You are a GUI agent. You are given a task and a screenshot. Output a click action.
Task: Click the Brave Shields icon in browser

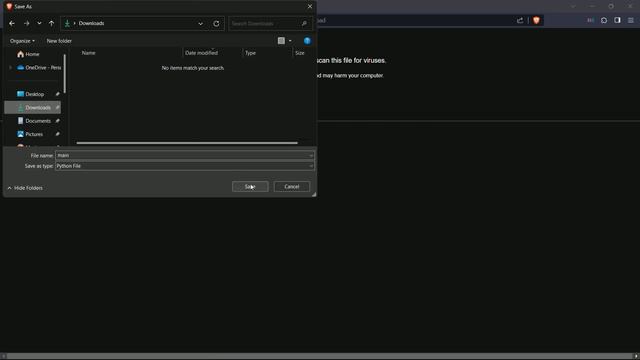tap(536, 20)
